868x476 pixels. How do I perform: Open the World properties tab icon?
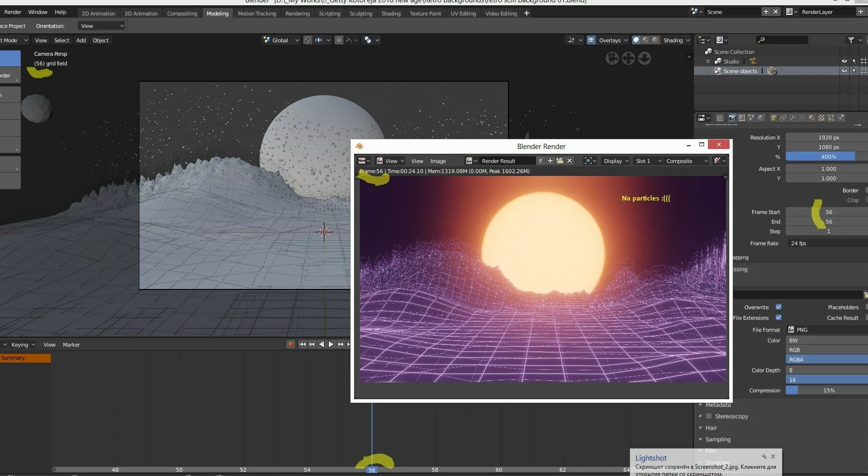[x=761, y=118]
